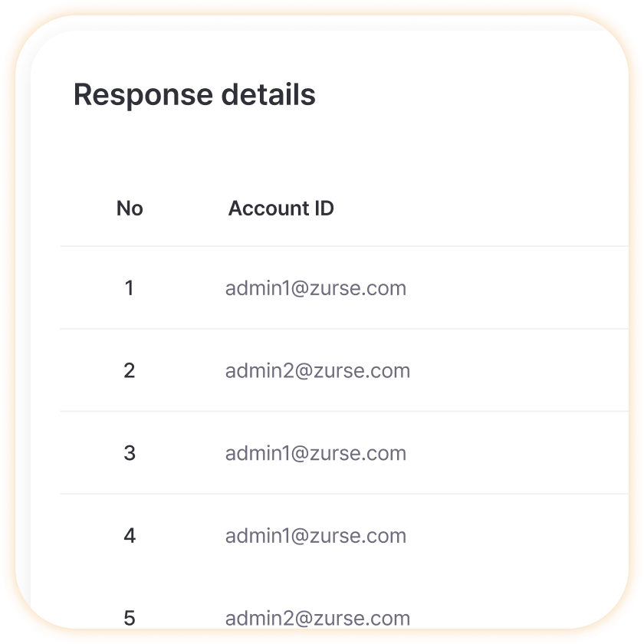Viewport: 644px width, 644px height.
Task: Click the Response details heading
Action: (194, 95)
